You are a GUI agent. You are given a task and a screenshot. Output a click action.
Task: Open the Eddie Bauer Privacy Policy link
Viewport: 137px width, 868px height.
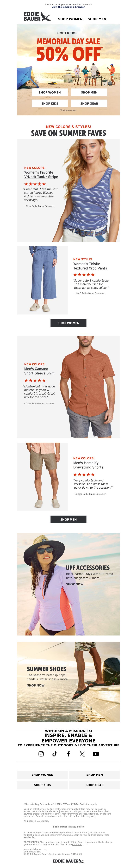coord(68,826)
